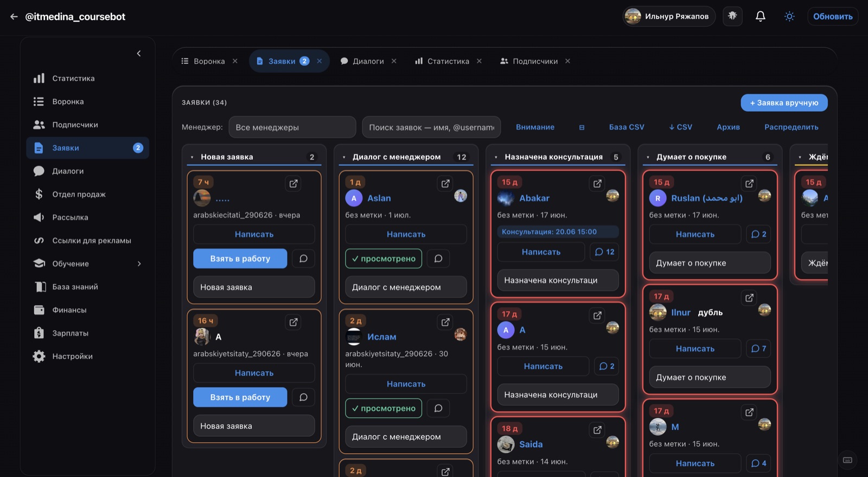This screenshot has height=477, width=868.
Task: Click the view toggle icon beside Внимание
Action: [582, 127]
